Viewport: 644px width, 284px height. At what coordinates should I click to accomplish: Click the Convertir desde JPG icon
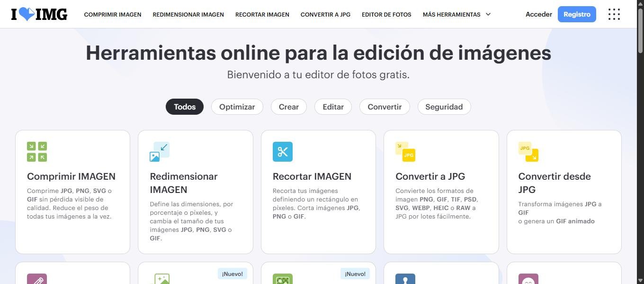click(x=528, y=152)
